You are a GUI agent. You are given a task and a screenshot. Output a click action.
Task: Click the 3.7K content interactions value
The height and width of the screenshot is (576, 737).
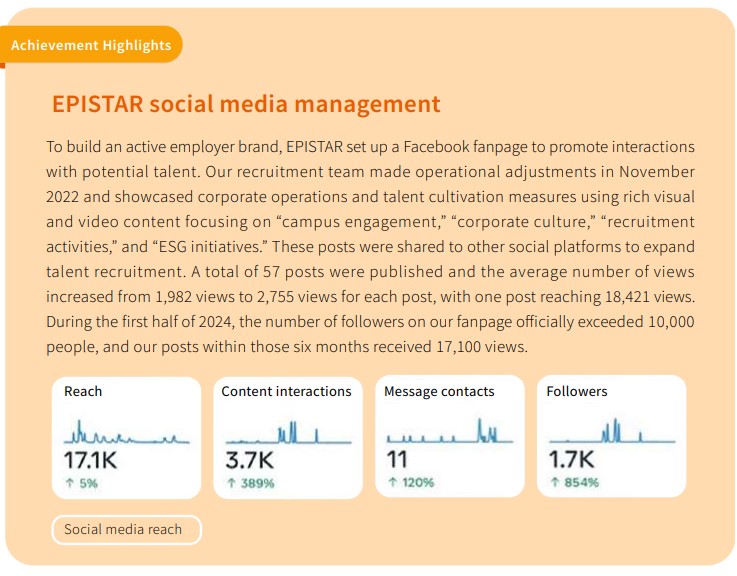(249, 460)
